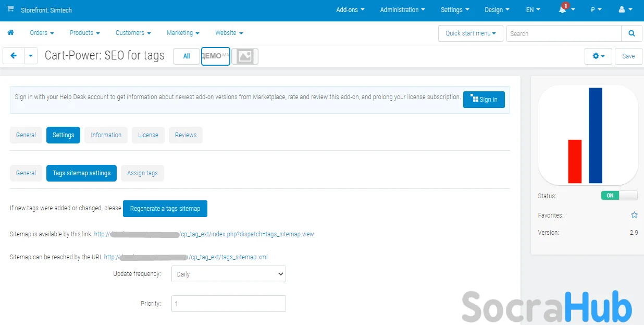Screen dimensions: 644x325
Task: Click the back arrow button
Action: (x=14, y=56)
